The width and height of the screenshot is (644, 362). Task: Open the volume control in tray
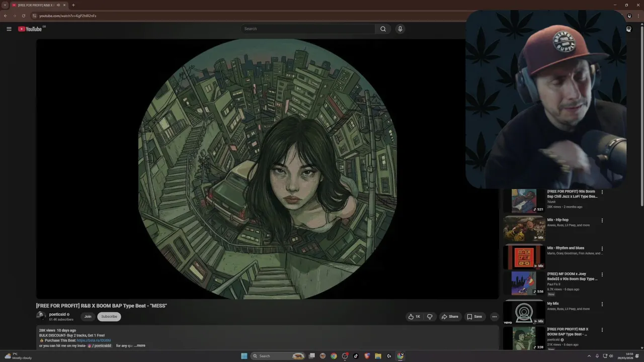pos(611,356)
